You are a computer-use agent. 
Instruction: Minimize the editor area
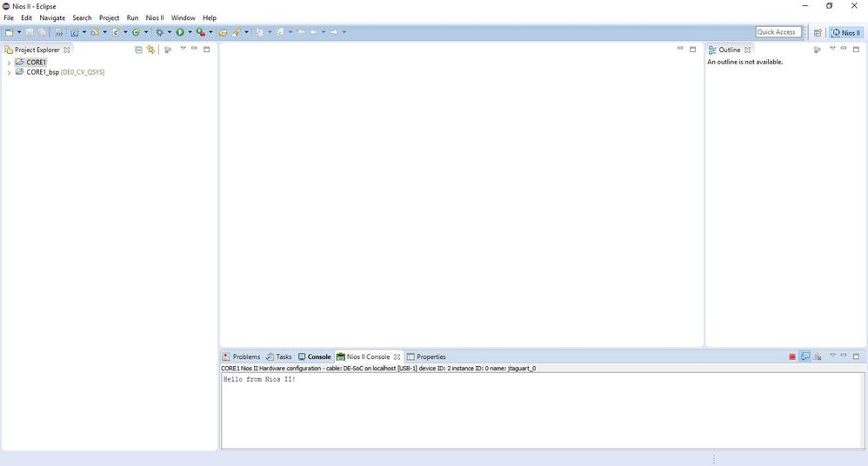(680, 49)
